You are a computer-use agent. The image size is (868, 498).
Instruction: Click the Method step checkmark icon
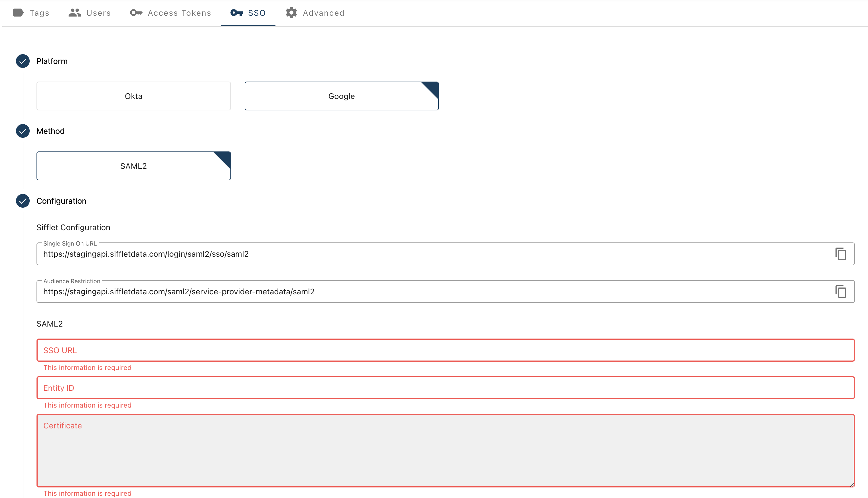coord(23,131)
